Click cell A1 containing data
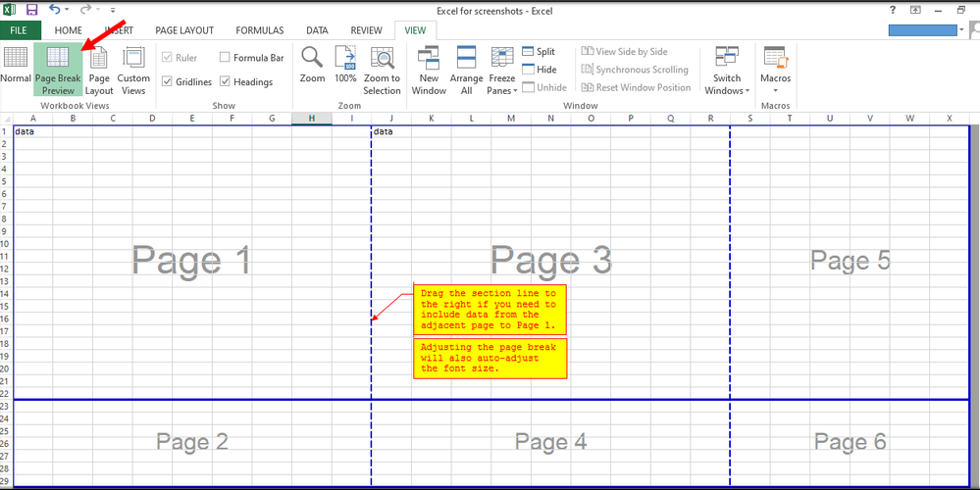 pos(32,131)
